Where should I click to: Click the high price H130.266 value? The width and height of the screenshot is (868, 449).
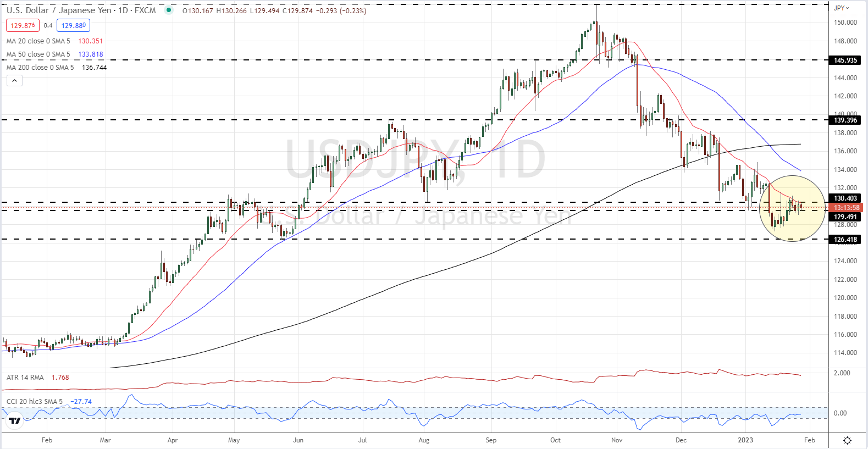pos(232,11)
